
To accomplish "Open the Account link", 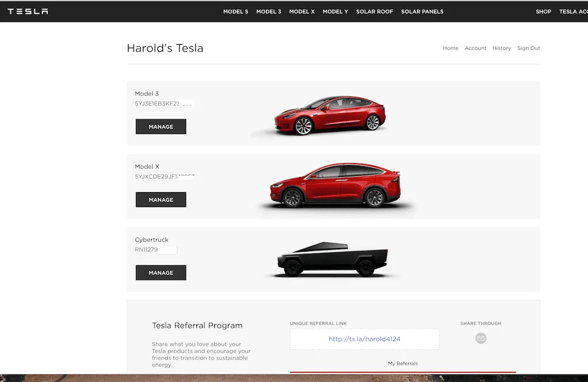I will click(475, 48).
